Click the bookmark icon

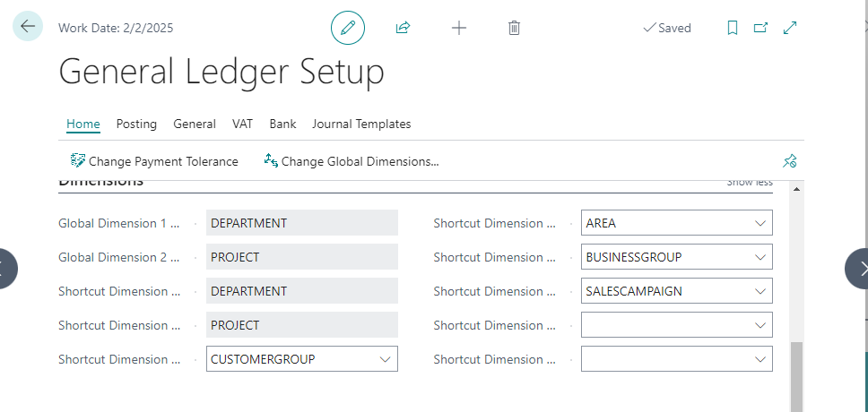(x=732, y=28)
